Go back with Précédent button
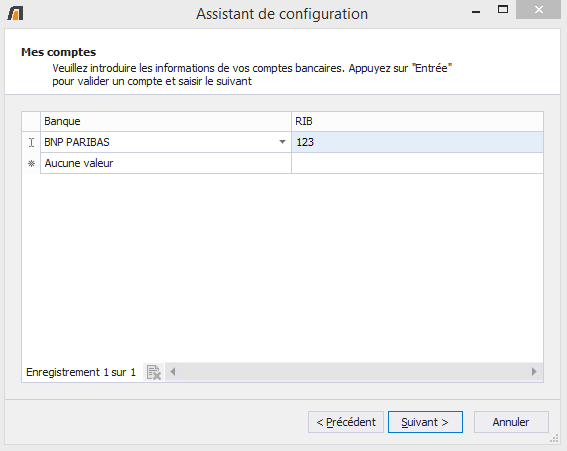 pos(346,422)
